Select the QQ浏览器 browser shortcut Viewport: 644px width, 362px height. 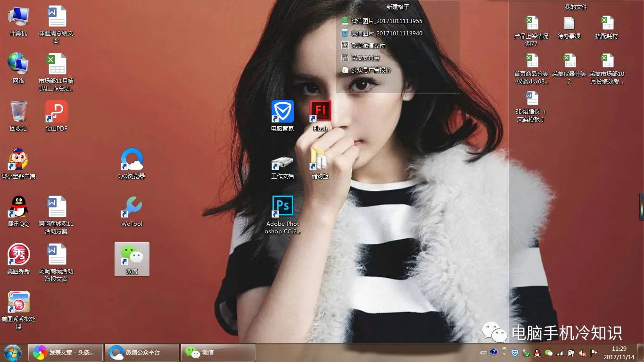tap(132, 164)
